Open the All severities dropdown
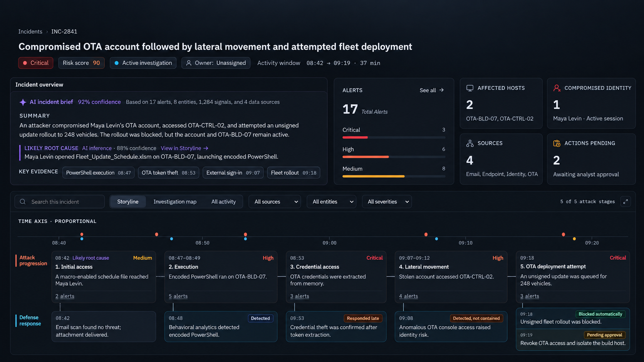Viewport: 644px width, 362px height. pyautogui.click(x=387, y=202)
